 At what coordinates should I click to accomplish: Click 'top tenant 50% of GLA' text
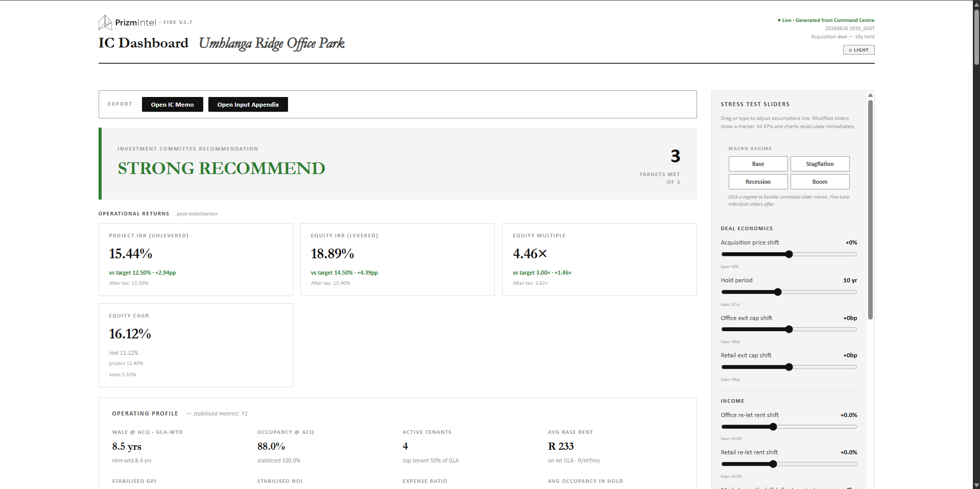point(431,460)
